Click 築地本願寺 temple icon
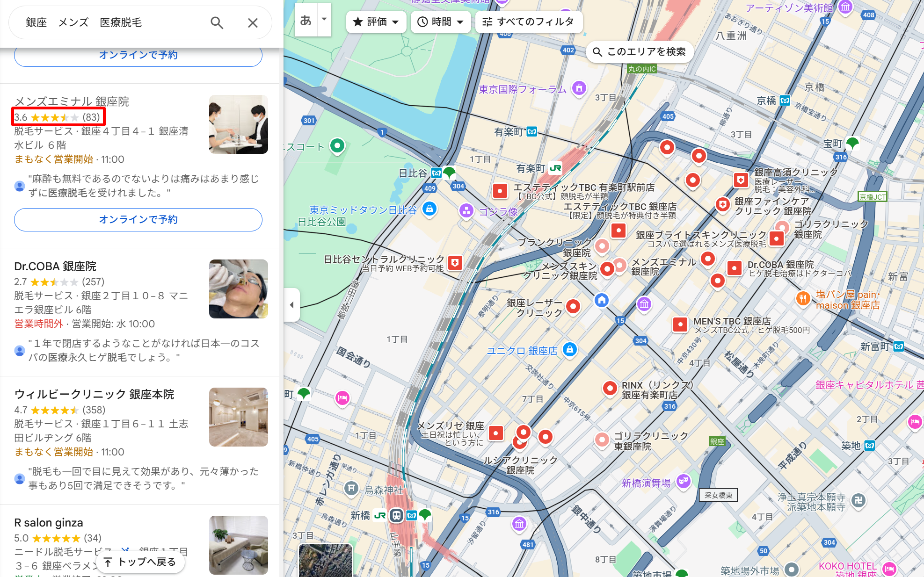Screen dimensions: 924x577 click(858, 500)
